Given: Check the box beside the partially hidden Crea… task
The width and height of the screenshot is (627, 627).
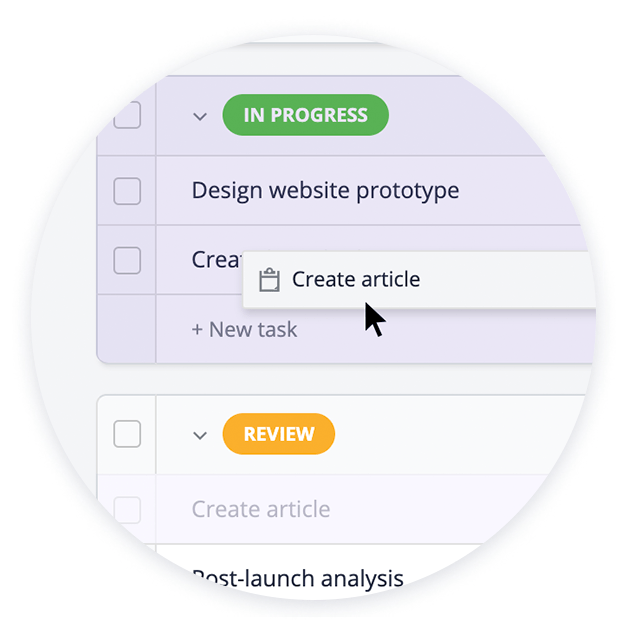Looking at the screenshot, I should [x=127, y=260].
